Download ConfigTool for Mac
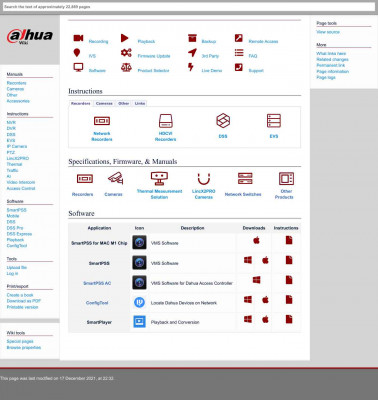 265,300
